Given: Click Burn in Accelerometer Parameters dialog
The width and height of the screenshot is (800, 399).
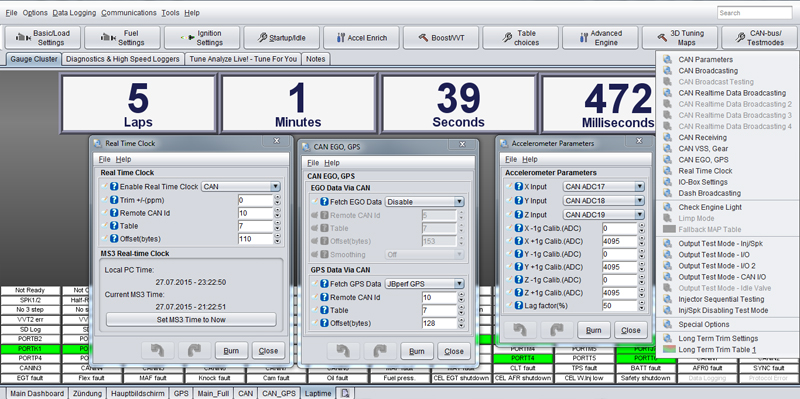Looking at the screenshot, I should coord(594,330).
